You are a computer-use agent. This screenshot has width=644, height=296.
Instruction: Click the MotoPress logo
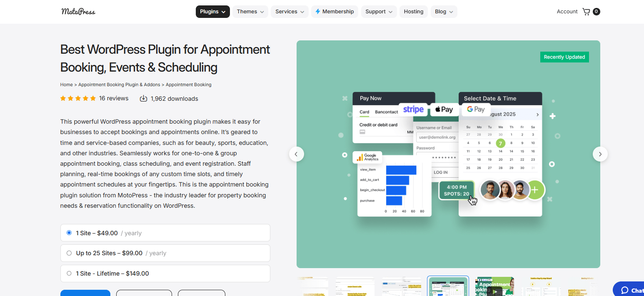(78, 12)
